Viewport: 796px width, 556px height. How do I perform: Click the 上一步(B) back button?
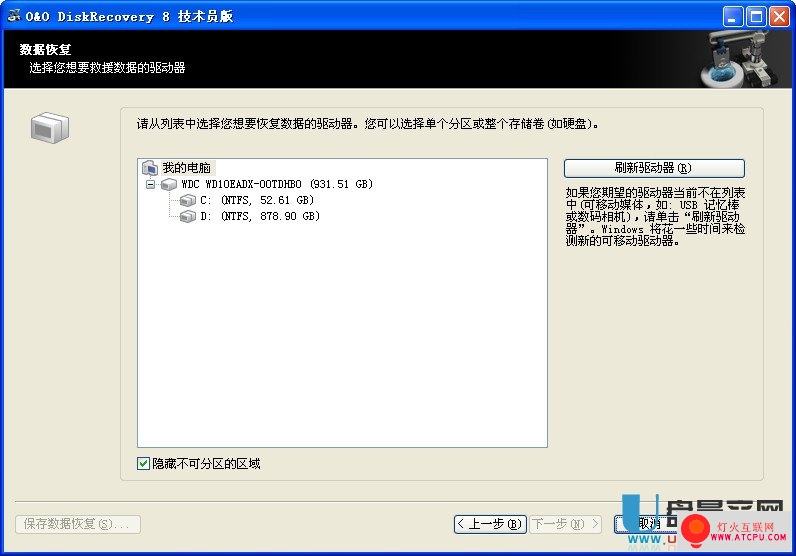click(490, 524)
